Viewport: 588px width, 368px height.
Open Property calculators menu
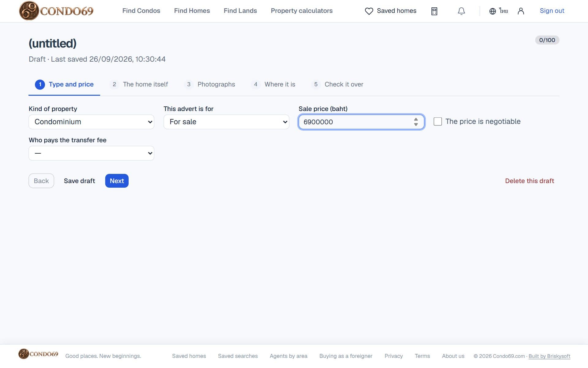(302, 11)
